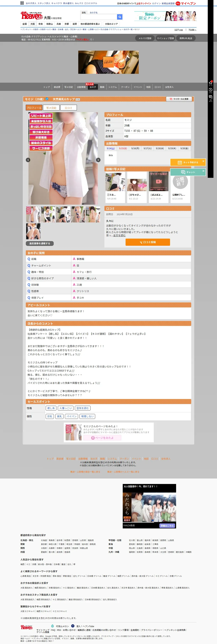The height and width of the screenshot is (644, 217).
Task: Open クーポン in shop navigation
Action: (125, 87)
